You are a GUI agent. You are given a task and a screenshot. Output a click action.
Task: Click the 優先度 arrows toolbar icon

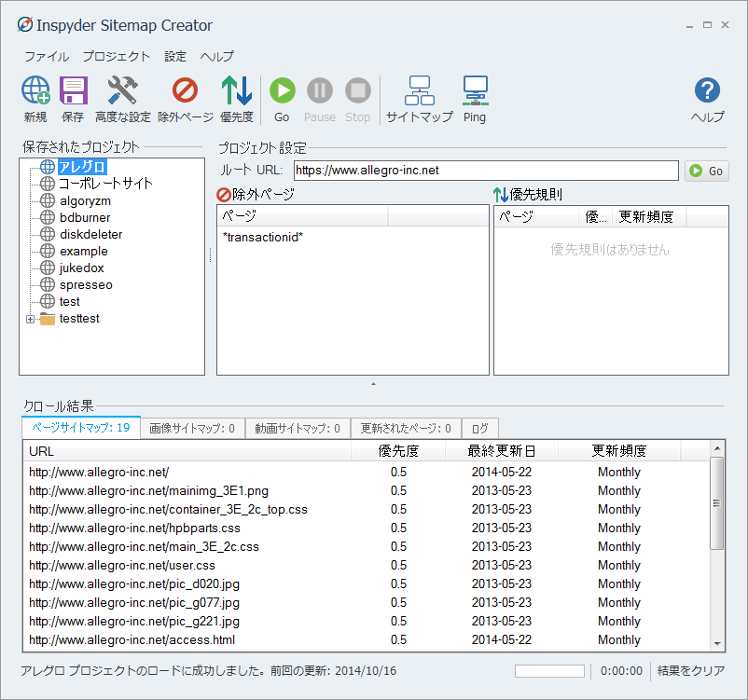coord(237,90)
